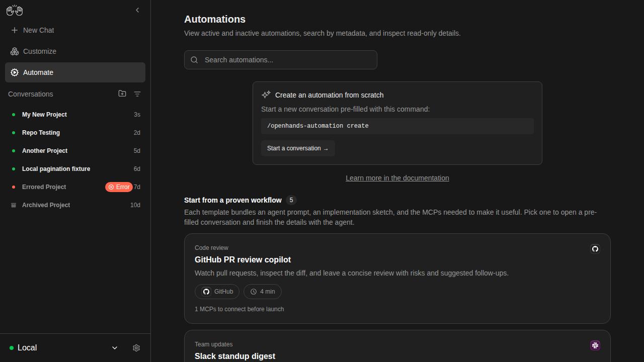Click the Start from a proven workflow heading

233,200
